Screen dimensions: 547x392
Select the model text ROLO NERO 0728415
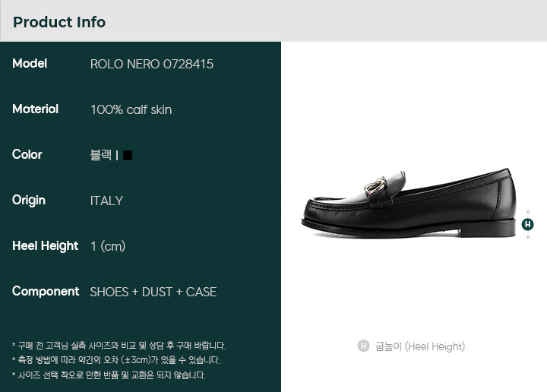(x=152, y=64)
